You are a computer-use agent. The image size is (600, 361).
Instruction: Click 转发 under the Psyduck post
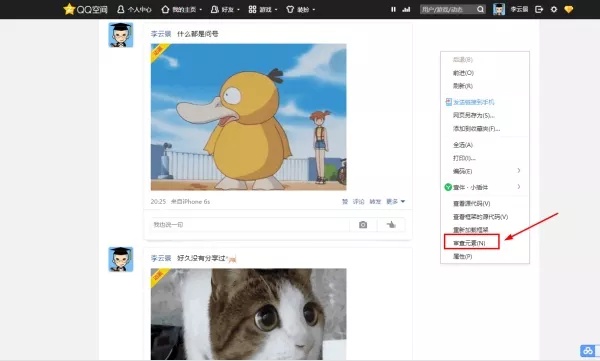pos(375,202)
